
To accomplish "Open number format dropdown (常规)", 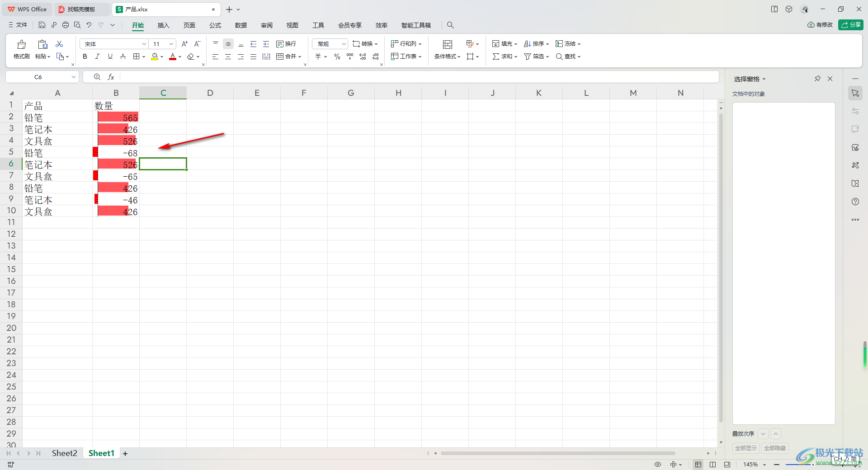I will pos(344,44).
